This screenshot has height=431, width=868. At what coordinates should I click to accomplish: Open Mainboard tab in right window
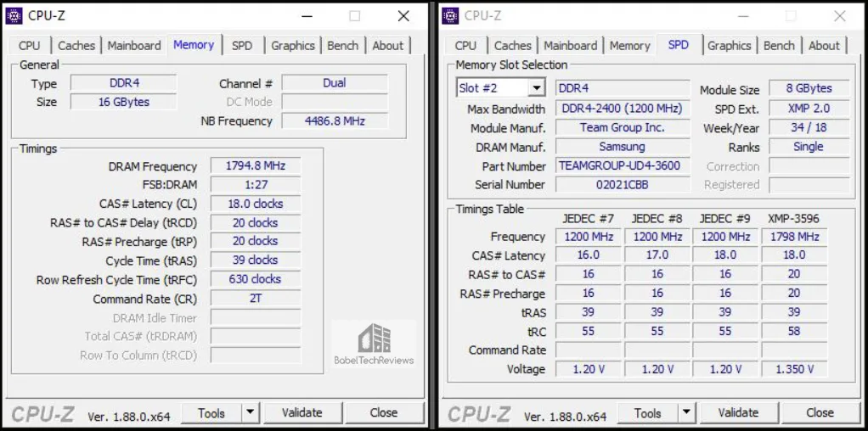571,45
